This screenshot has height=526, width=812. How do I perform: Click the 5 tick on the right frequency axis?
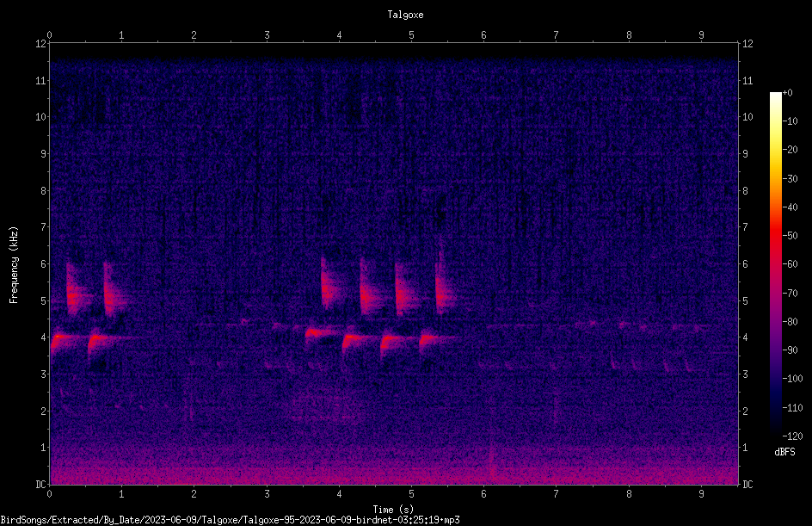click(745, 301)
